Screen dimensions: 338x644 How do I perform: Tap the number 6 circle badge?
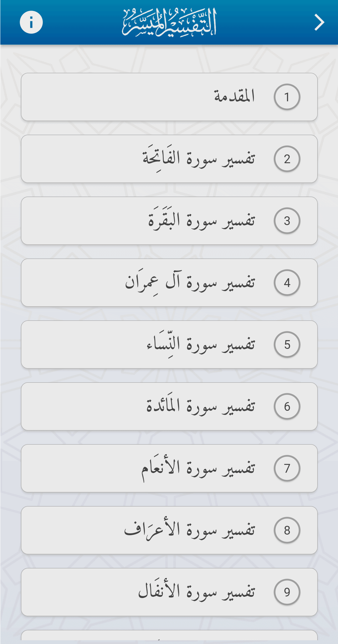click(287, 406)
